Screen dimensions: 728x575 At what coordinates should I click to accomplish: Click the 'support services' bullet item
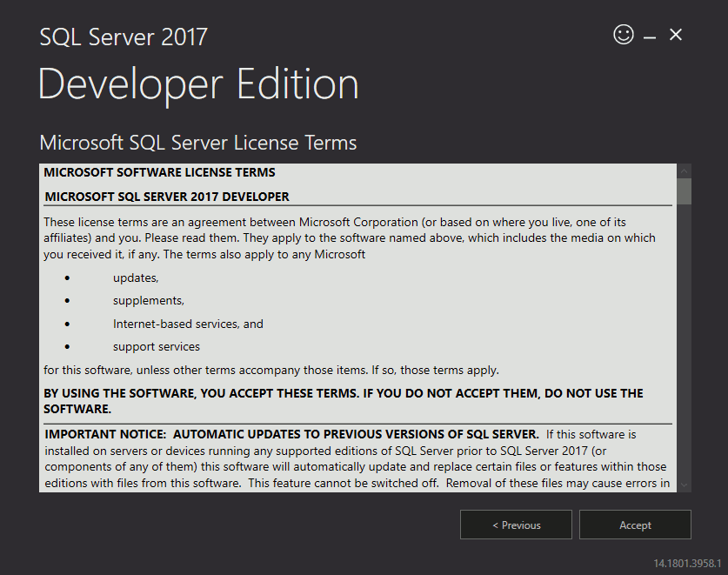(x=157, y=346)
